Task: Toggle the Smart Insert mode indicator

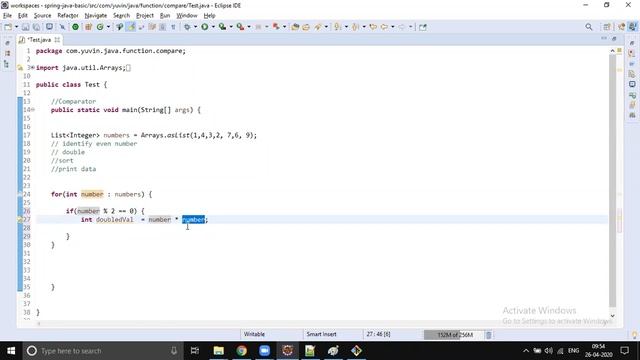Action: (x=322, y=334)
